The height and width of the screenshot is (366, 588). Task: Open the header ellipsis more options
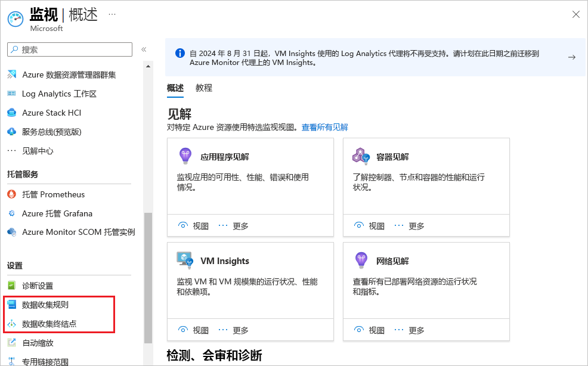coord(112,15)
